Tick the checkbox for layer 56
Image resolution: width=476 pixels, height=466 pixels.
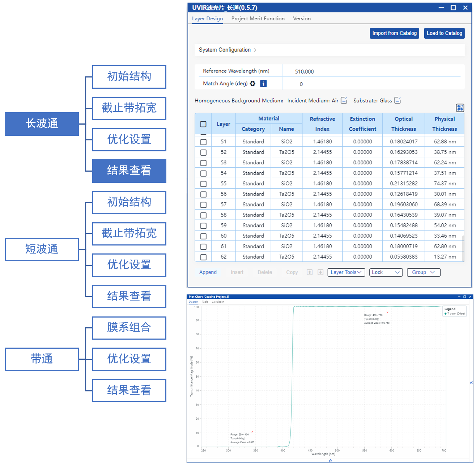pyautogui.click(x=203, y=194)
